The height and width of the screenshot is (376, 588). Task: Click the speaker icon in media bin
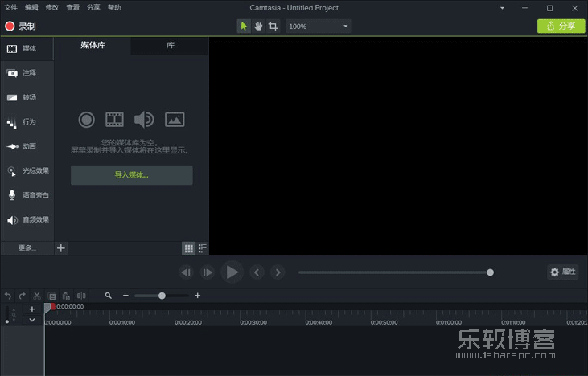click(x=144, y=120)
